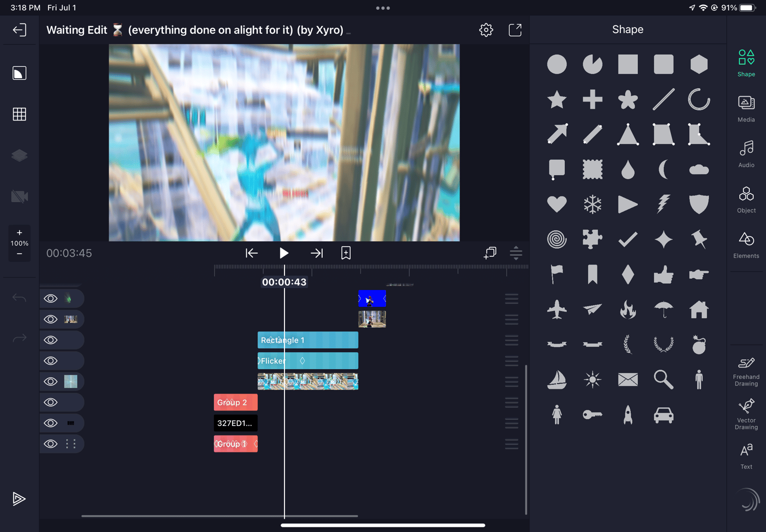Select the pie slice shape
Viewport: 766px width, 532px height.
coord(592,64)
